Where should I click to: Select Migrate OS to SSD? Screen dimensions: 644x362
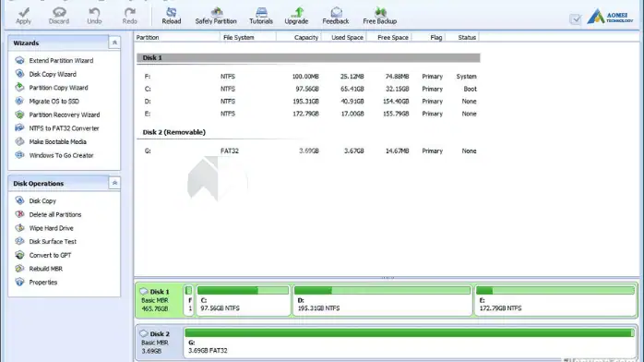54,101
